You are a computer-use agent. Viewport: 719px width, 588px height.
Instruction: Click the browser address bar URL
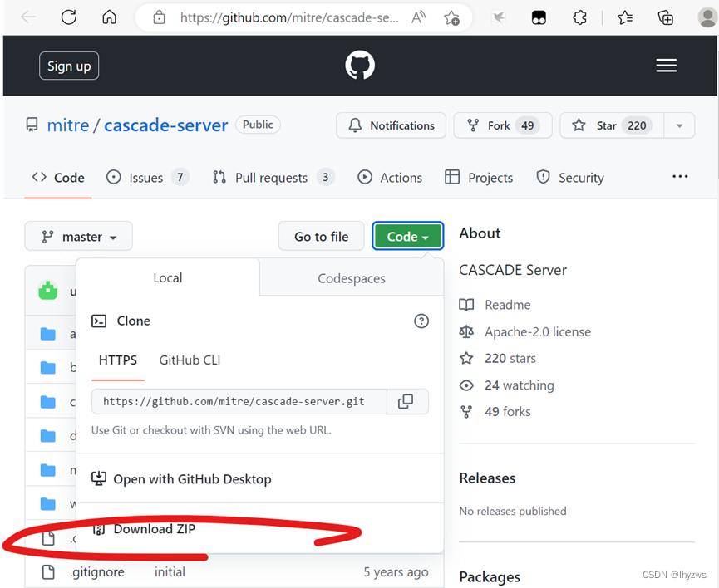(289, 18)
